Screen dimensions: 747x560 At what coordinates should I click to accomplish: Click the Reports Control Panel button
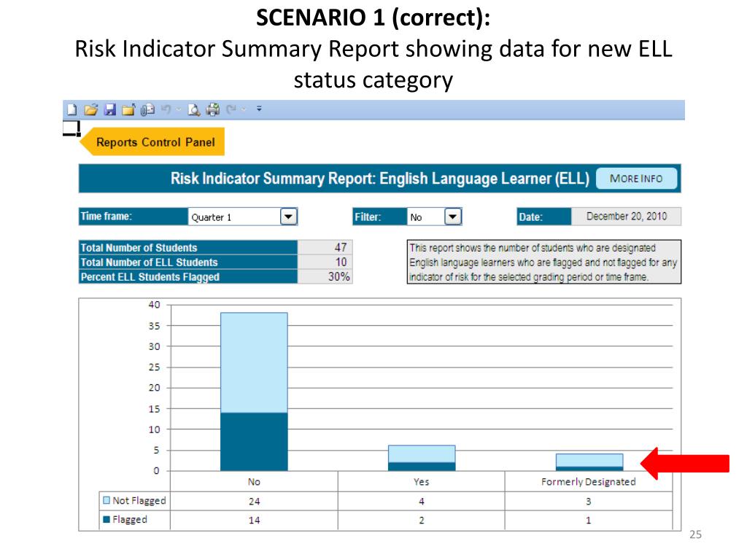click(x=155, y=142)
